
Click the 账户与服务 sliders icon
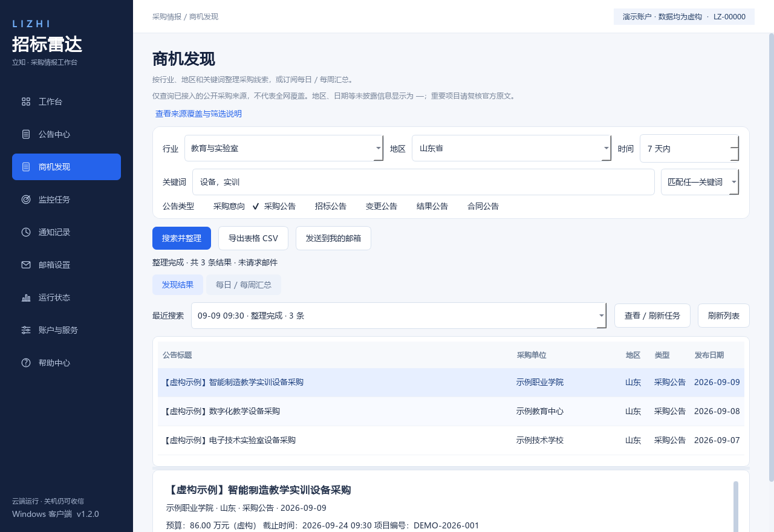tap(26, 330)
